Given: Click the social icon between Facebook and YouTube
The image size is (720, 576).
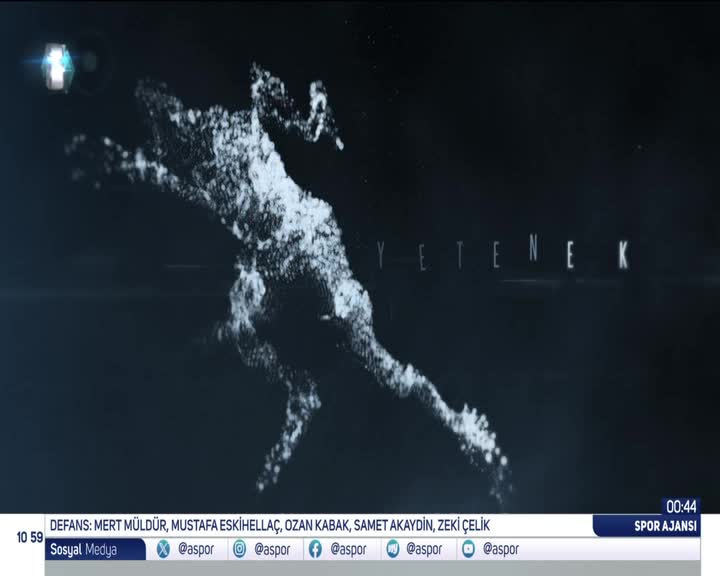Looking at the screenshot, I should [393, 549].
